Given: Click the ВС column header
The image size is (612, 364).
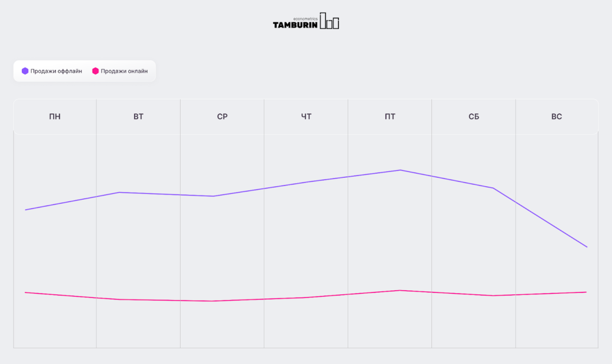Looking at the screenshot, I should 557,116.
